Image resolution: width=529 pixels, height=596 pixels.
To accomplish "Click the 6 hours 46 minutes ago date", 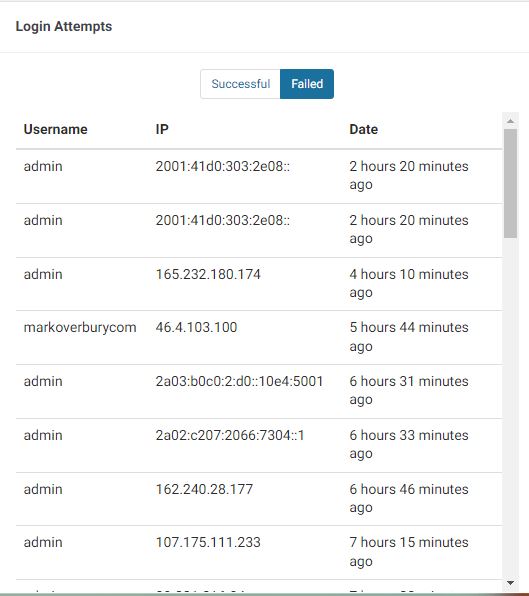I will [409, 498].
